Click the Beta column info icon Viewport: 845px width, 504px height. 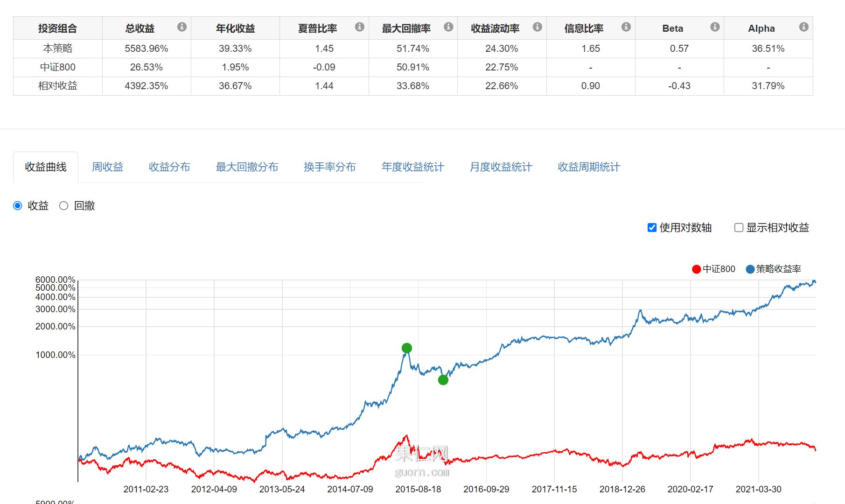[x=715, y=27]
